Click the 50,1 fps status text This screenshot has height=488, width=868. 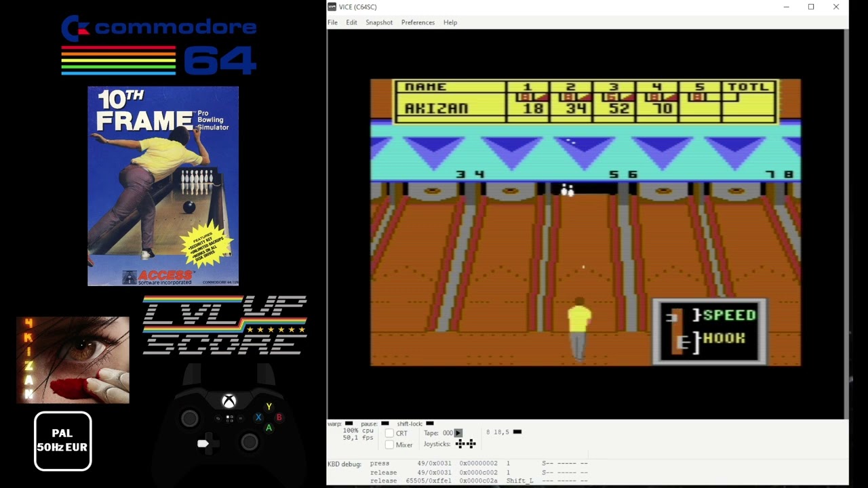click(358, 438)
